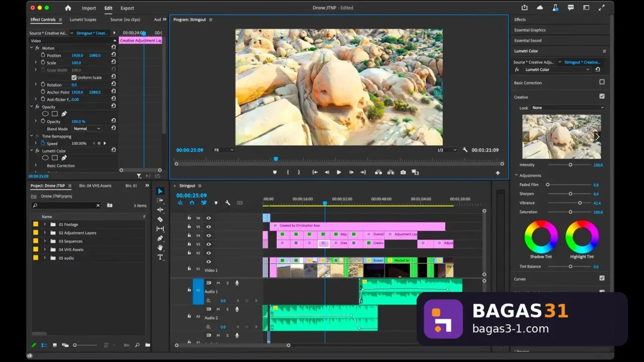
Task: Open the Essential Graphics panel
Action: pos(530,30)
